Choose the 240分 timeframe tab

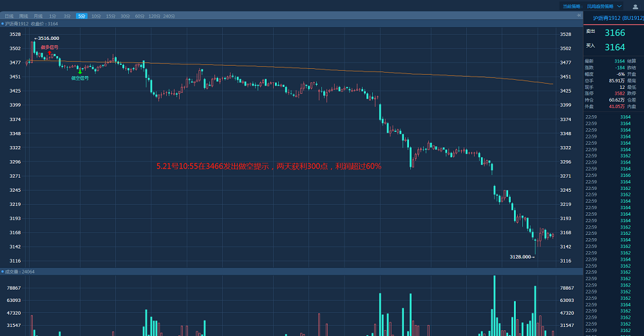(x=169, y=15)
